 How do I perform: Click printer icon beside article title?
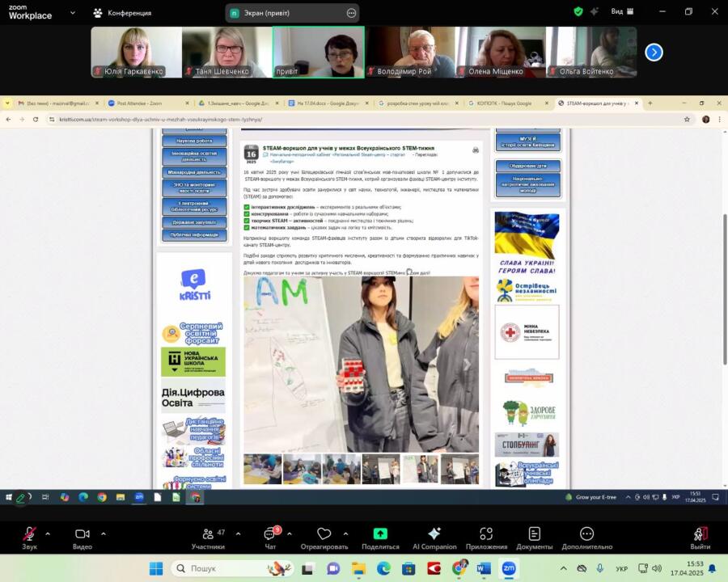476,150
